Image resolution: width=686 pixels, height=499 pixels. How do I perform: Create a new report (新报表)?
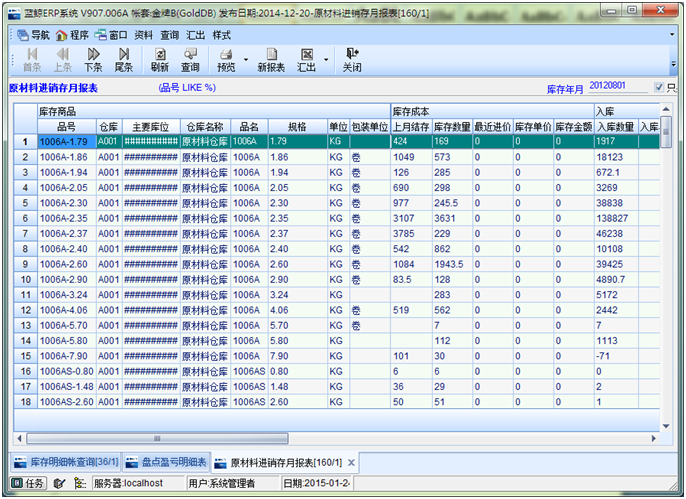271,60
